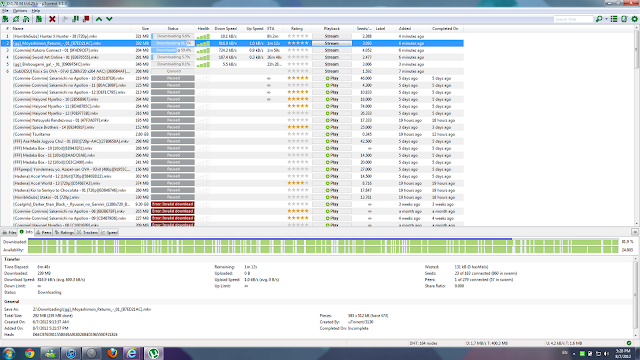Open Internet Explorer from the taskbar
Image resolution: width=640 pixels, height=360 pixels.
tap(132, 353)
